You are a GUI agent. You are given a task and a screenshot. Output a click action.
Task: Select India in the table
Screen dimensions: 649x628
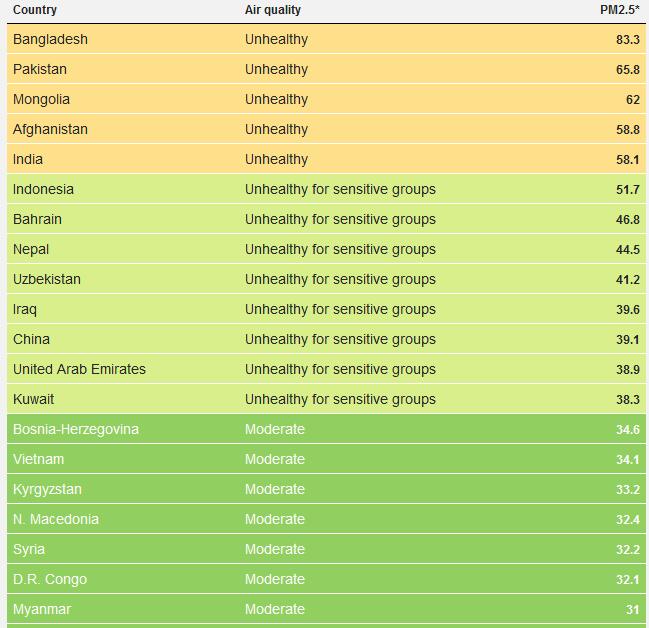pos(28,159)
